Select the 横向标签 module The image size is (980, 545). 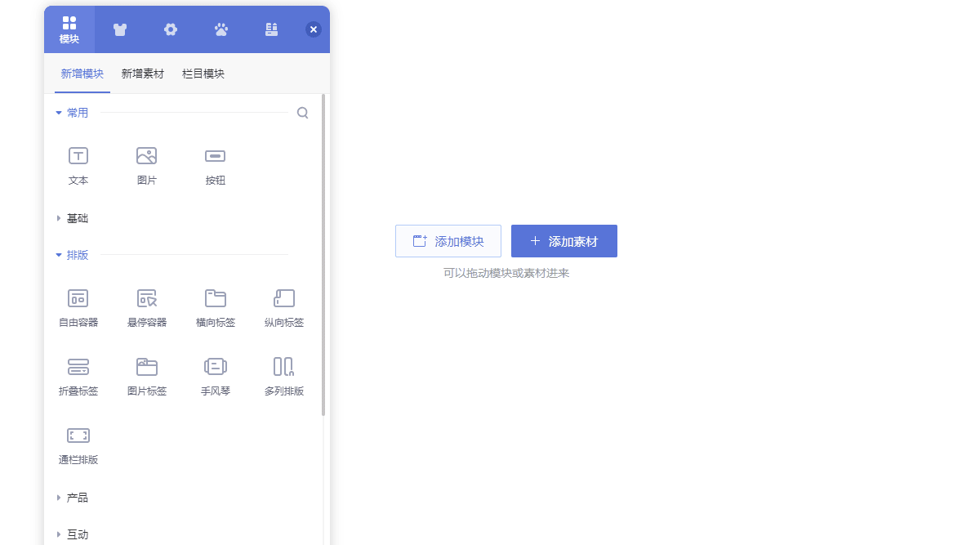[x=216, y=308]
